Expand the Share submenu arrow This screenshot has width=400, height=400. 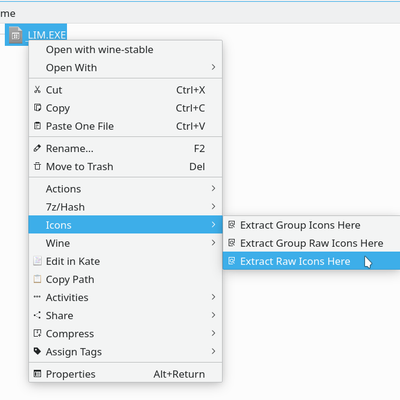(213, 315)
